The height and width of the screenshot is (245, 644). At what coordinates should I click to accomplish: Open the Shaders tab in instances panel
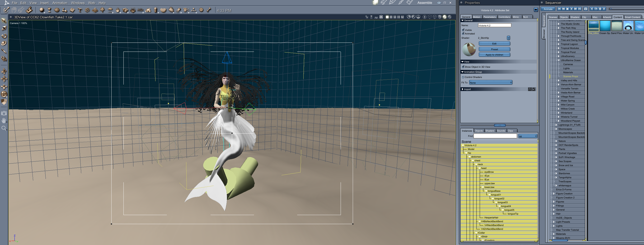(x=489, y=131)
